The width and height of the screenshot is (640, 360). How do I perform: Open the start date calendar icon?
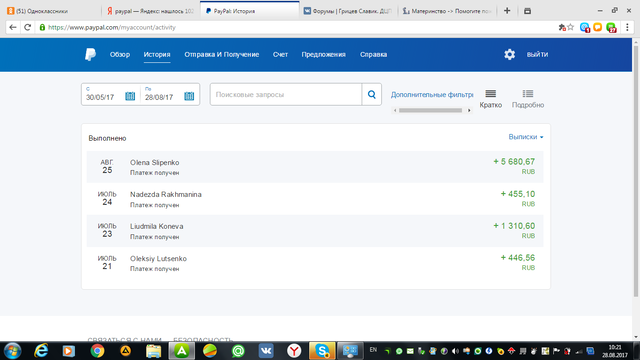(130, 96)
